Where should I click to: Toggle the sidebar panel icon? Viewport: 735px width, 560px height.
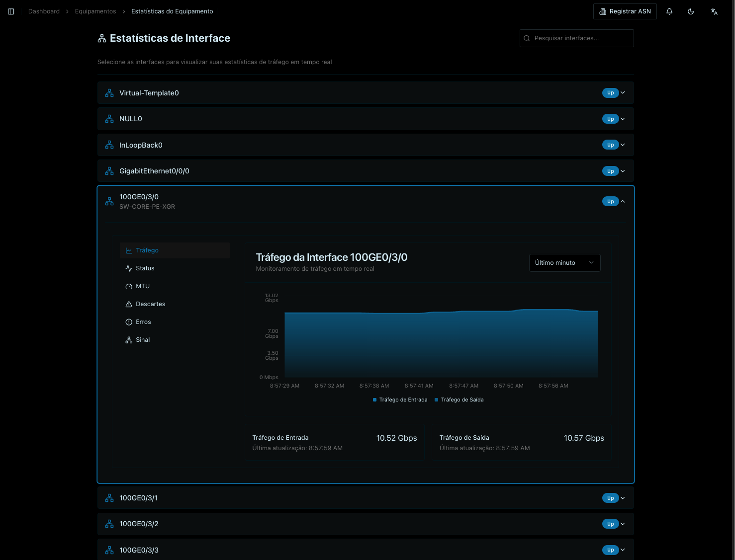pyautogui.click(x=11, y=11)
